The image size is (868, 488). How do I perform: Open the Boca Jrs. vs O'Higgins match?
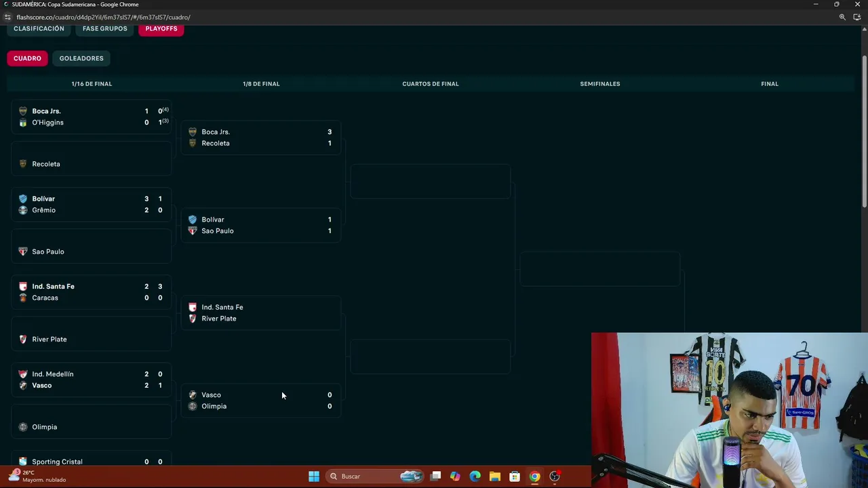pyautogui.click(x=92, y=117)
